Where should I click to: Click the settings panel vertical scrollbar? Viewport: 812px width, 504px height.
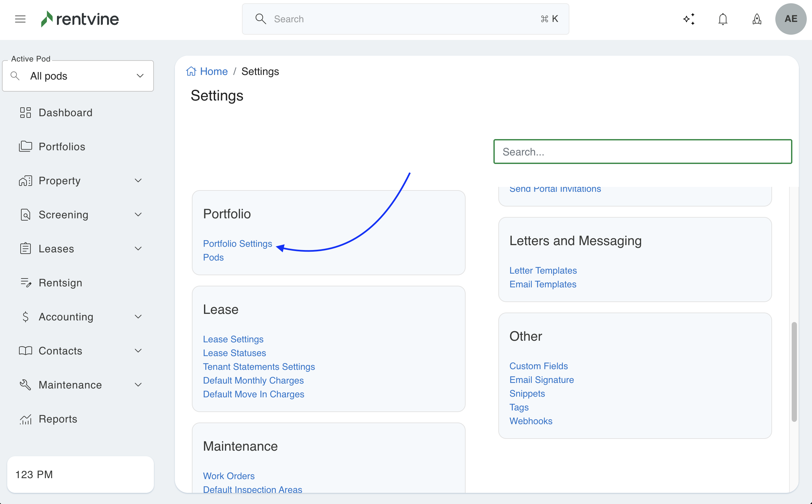tap(794, 371)
